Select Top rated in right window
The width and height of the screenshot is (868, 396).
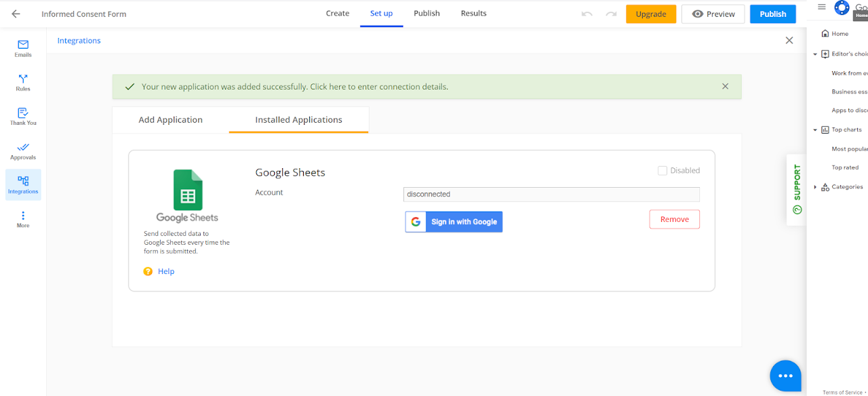point(845,167)
